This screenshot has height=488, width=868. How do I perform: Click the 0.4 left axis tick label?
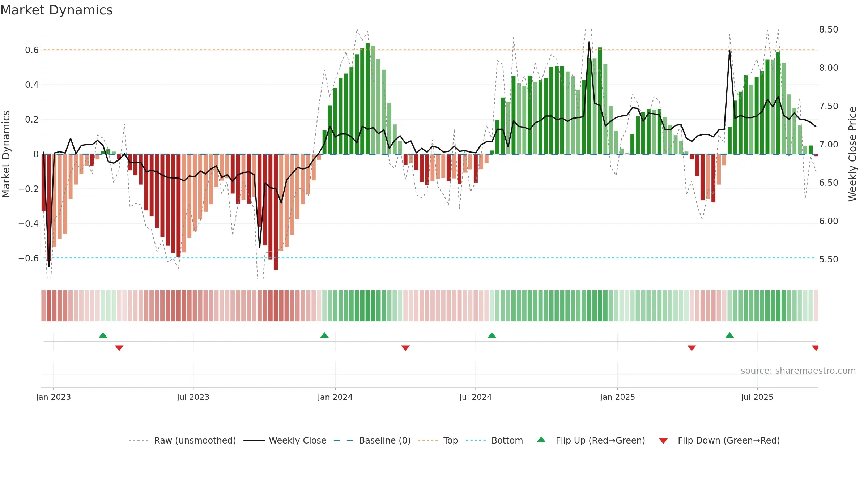point(32,85)
